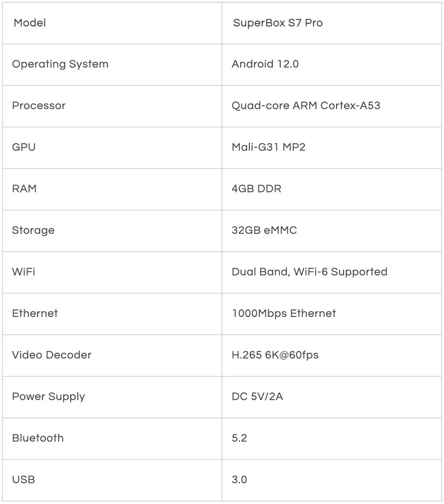The height and width of the screenshot is (504, 444).
Task: Select the Mali-G31 MP2 value
Action: coord(269,147)
